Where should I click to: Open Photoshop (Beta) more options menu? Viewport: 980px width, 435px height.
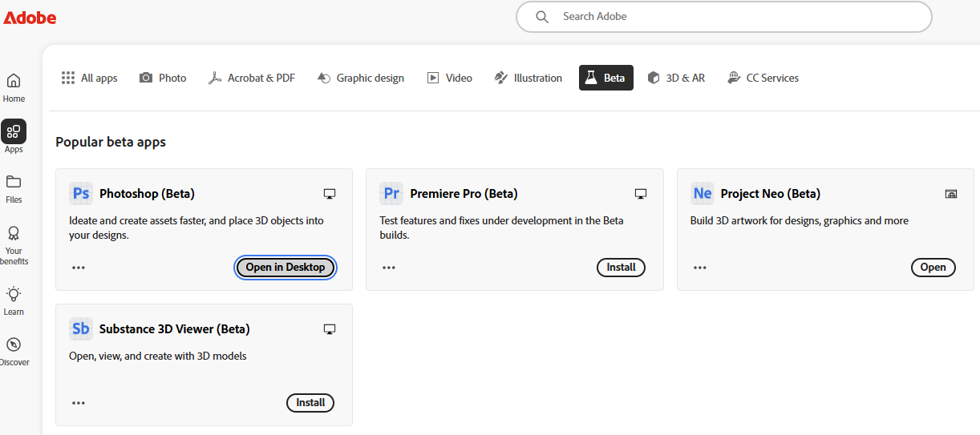pyautogui.click(x=79, y=268)
